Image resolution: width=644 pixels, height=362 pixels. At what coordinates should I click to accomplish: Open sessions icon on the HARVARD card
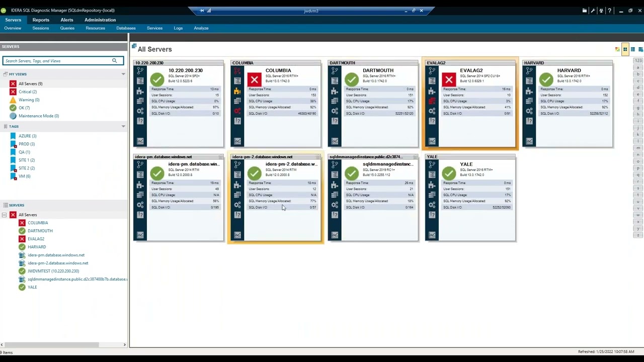pyautogui.click(x=529, y=70)
